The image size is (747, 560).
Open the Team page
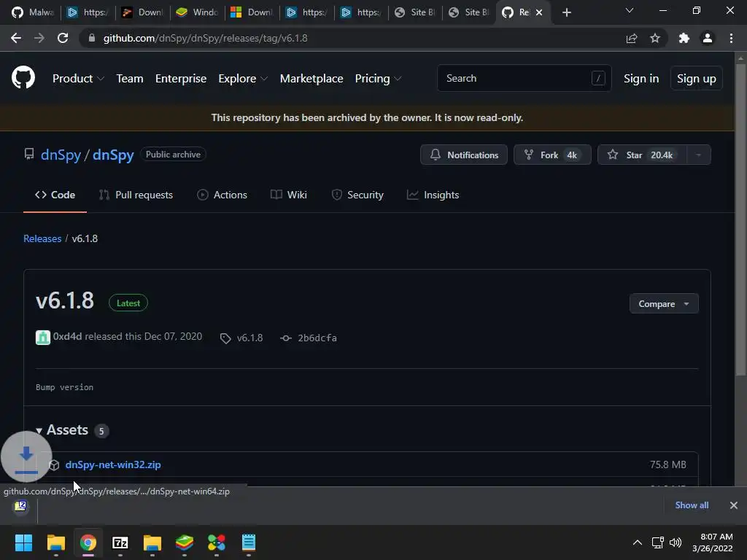(130, 79)
